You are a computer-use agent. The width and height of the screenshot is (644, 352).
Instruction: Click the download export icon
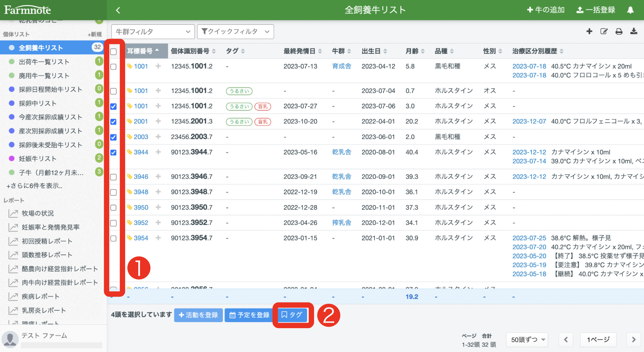coord(634,31)
